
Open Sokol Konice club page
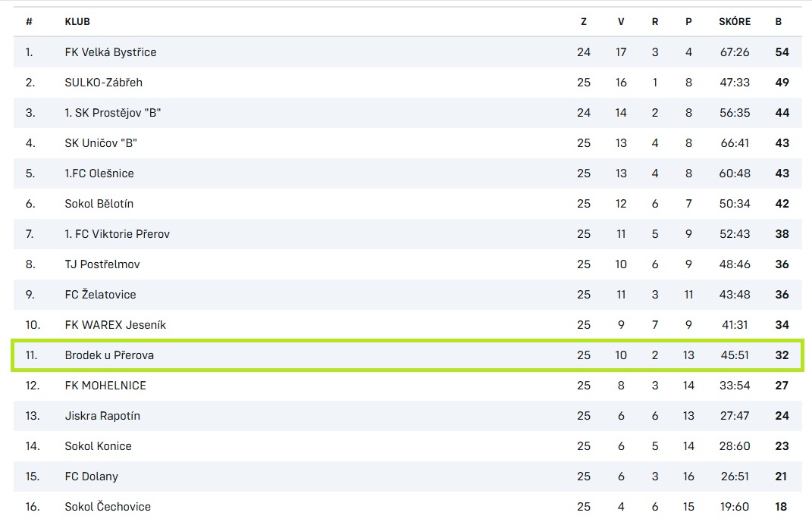click(x=99, y=446)
